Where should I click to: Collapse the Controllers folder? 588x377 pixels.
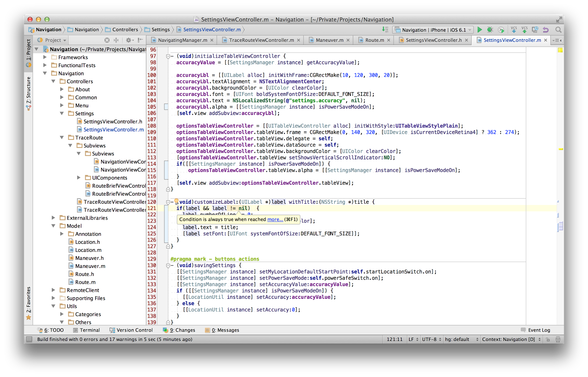[53, 81]
